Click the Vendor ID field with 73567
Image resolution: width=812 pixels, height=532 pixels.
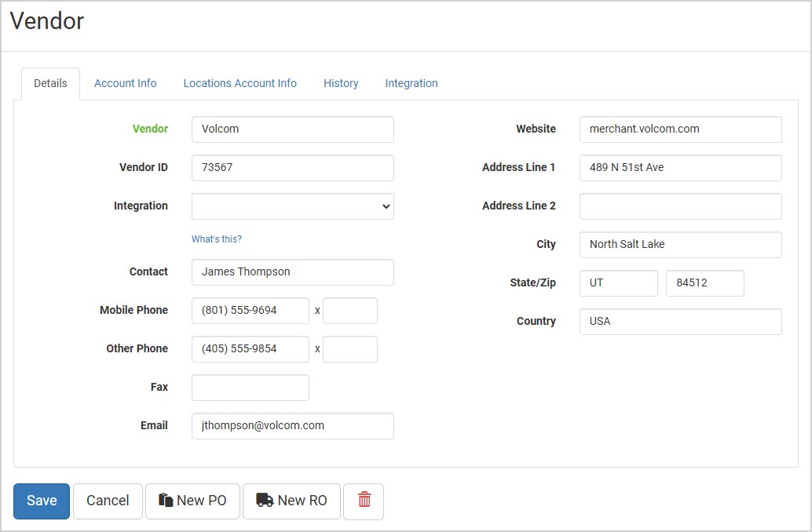293,168
